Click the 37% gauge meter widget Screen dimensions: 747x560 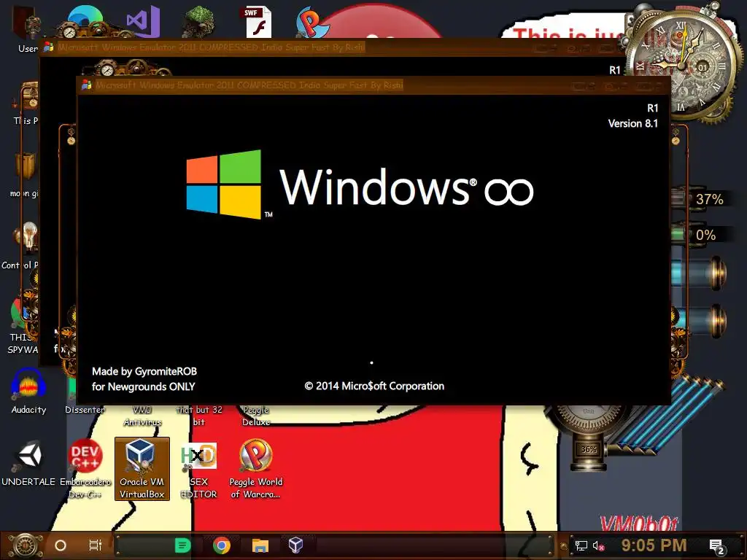(x=701, y=199)
